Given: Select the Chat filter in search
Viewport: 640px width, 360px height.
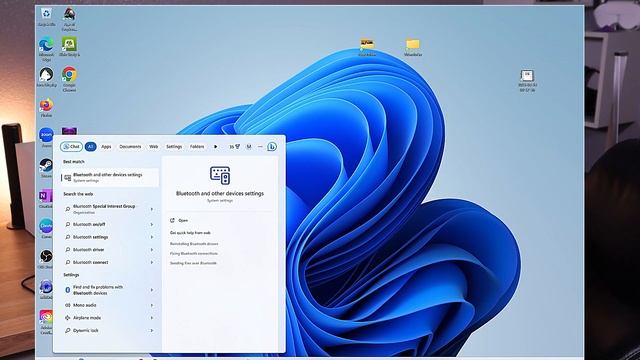Looking at the screenshot, I should point(71,147).
